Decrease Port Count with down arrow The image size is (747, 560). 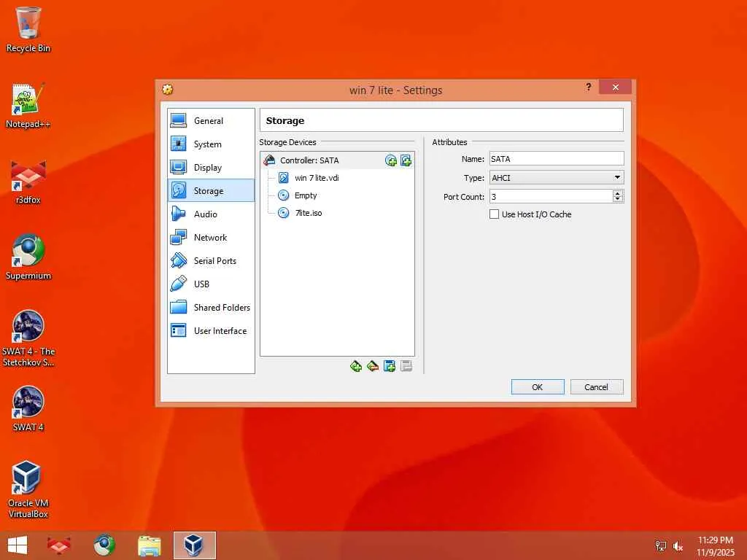click(618, 200)
